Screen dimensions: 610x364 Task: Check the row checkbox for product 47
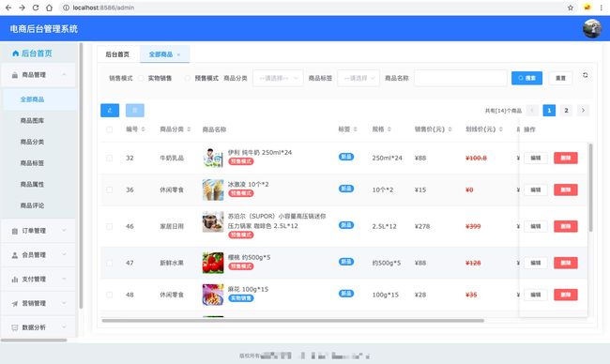(x=109, y=264)
